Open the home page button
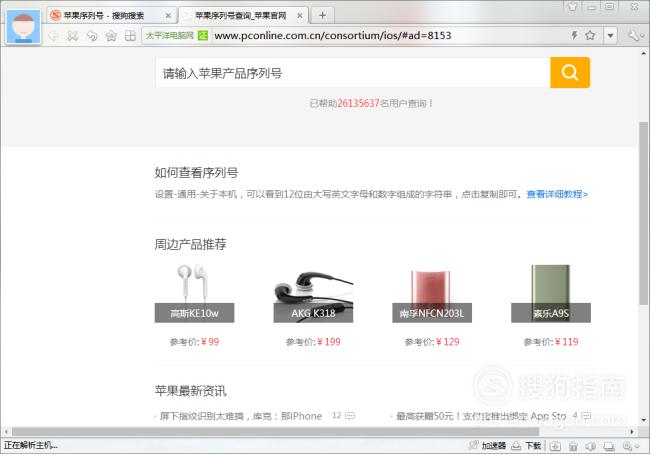This screenshot has width=650, height=454. coord(111,36)
